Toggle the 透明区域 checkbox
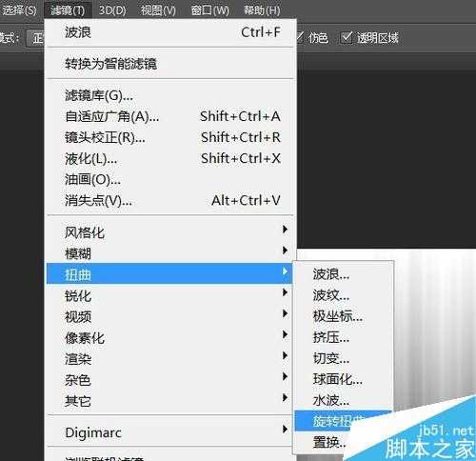The height and width of the screenshot is (461, 476). pyautogui.click(x=347, y=38)
